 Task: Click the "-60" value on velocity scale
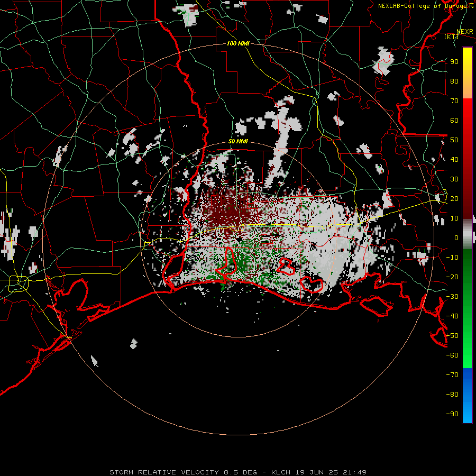tap(452, 355)
